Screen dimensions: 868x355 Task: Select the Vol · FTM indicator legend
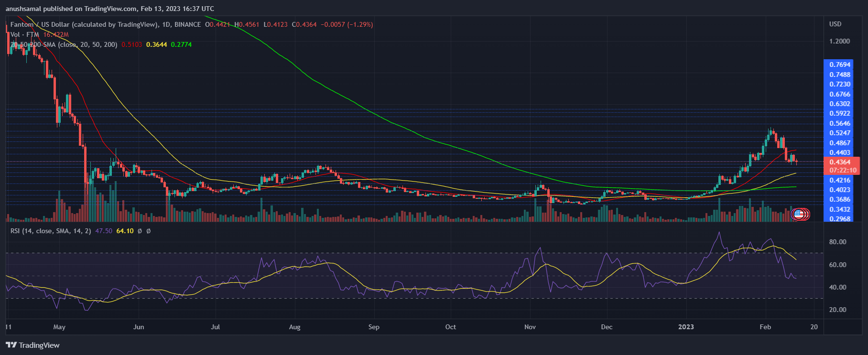click(x=25, y=34)
